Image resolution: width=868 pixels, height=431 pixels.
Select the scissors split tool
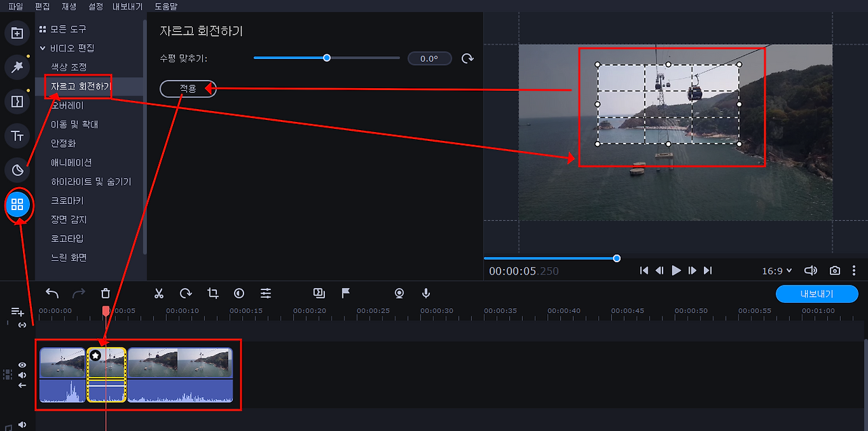[159, 293]
